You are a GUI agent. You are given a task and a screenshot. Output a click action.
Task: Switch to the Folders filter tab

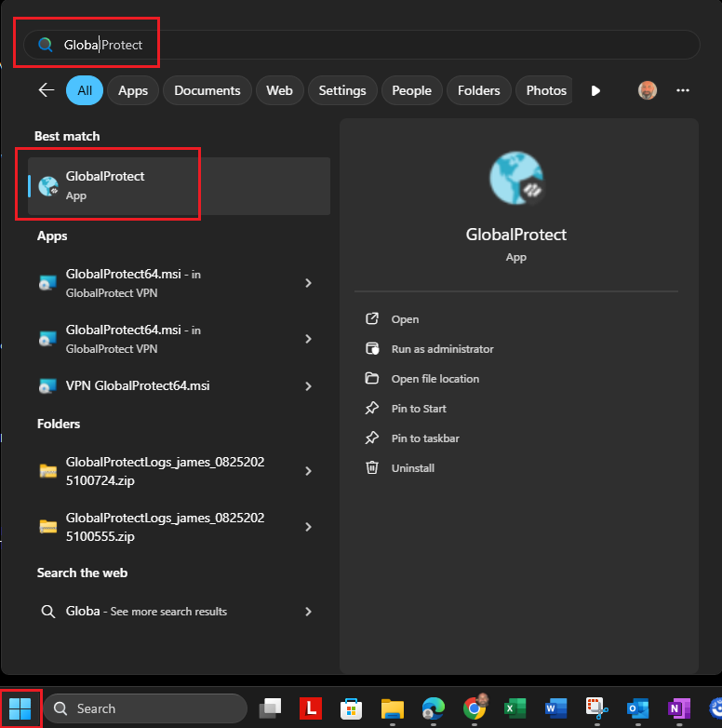(479, 90)
